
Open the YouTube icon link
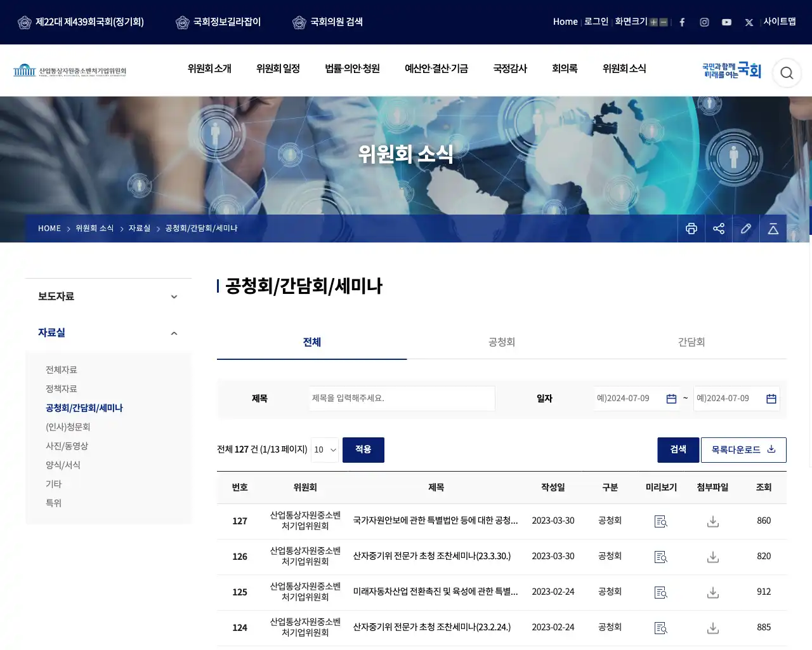[x=726, y=22]
